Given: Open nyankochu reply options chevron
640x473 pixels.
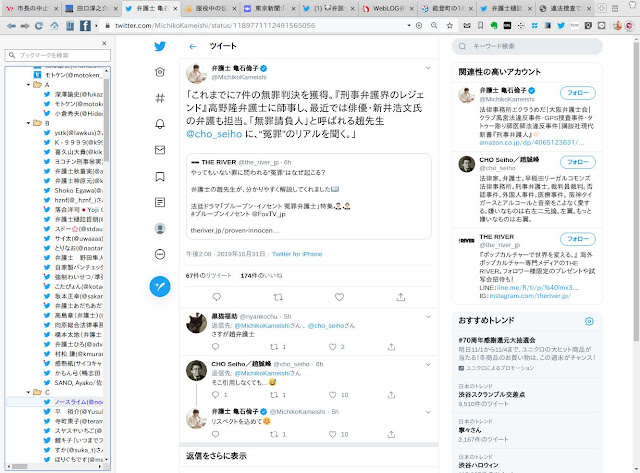Looking at the screenshot, I should tap(428, 316).
